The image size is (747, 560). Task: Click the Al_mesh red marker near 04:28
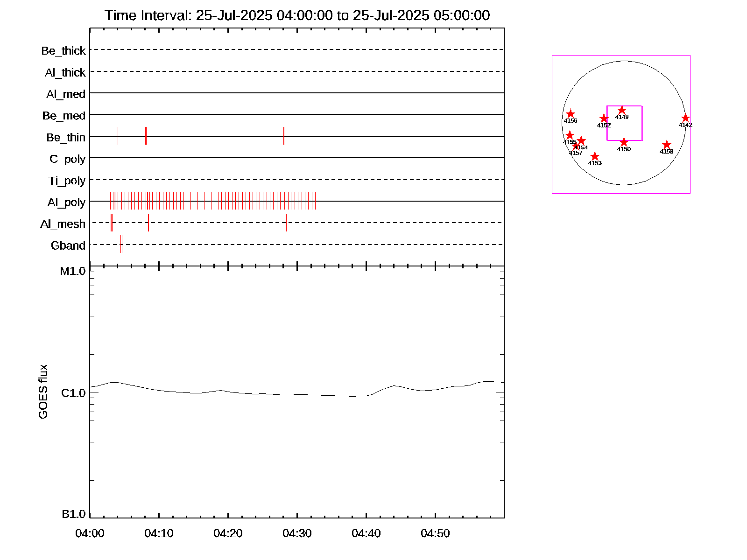(286, 223)
